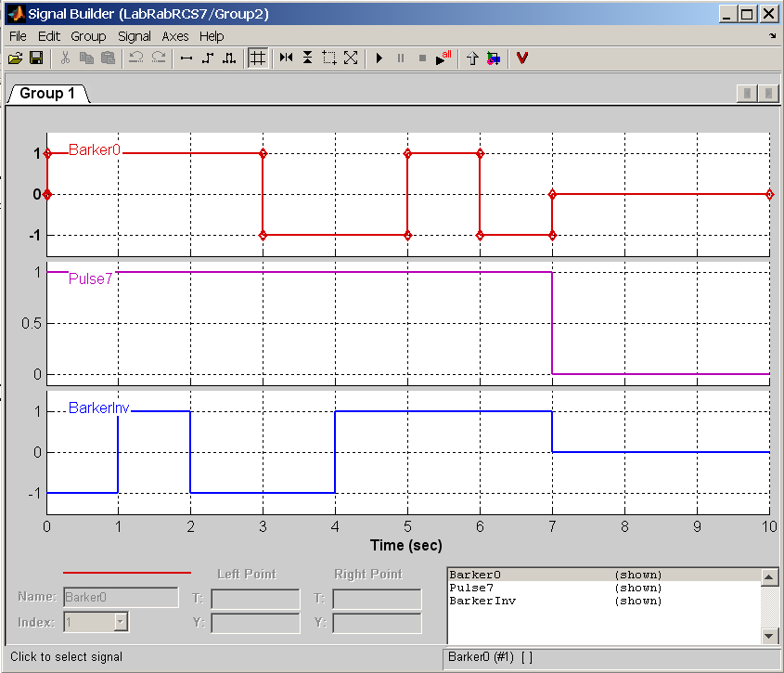Click the fit-to-view zoom icon
This screenshot has width=784, height=673.
(351, 58)
